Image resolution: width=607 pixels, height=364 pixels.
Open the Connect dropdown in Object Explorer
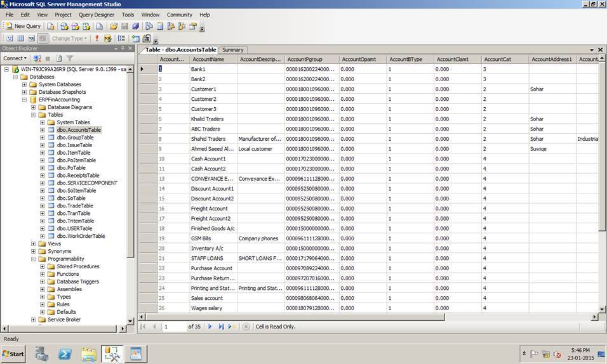point(15,58)
